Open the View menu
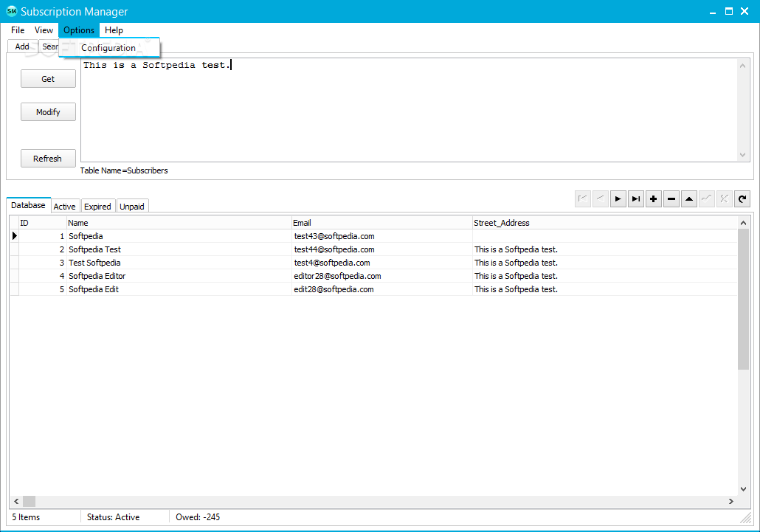Viewport: 760px width, 532px height. [x=44, y=30]
